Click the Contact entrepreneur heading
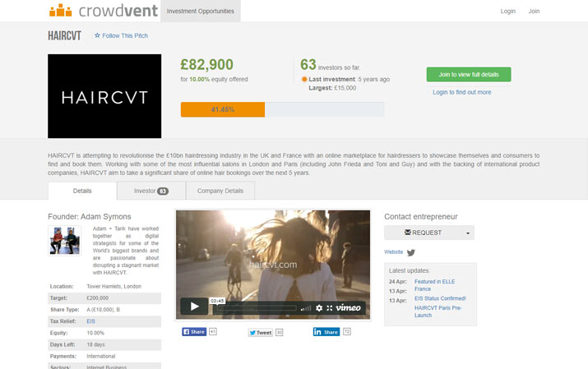This screenshot has height=369, width=588. click(421, 216)
